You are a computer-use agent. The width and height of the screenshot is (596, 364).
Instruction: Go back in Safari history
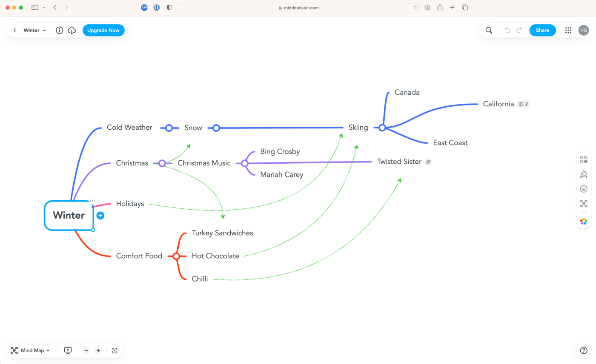[55, 8]
